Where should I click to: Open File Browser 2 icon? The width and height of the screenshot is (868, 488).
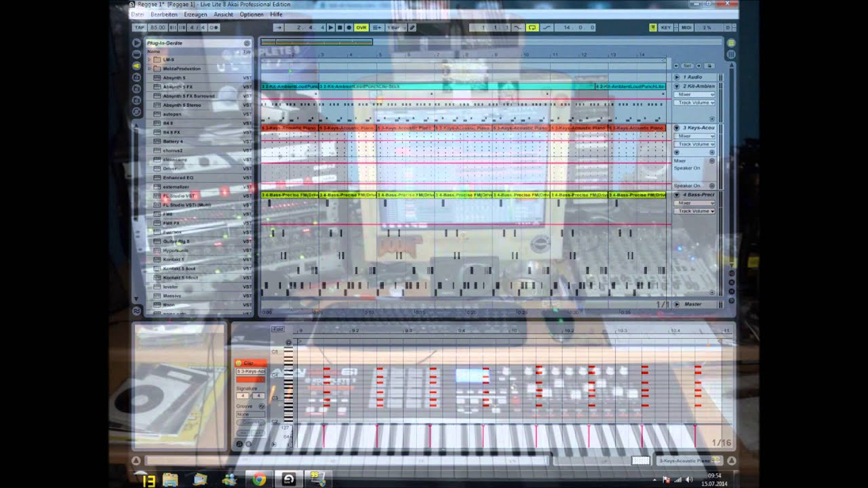click(137, 89)
